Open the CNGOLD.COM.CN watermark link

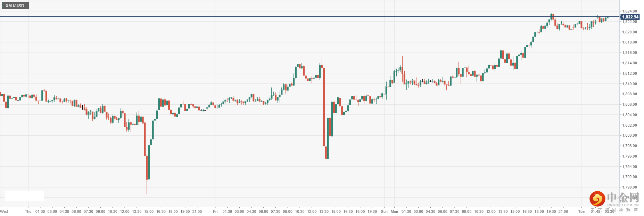(623, 205)
